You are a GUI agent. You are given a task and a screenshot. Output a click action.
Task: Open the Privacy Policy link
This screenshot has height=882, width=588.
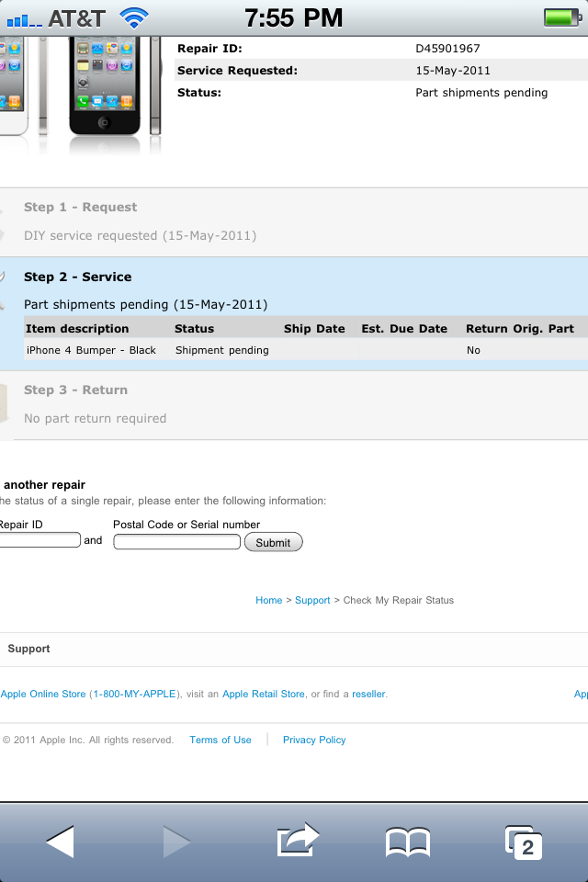pos(314,740)
